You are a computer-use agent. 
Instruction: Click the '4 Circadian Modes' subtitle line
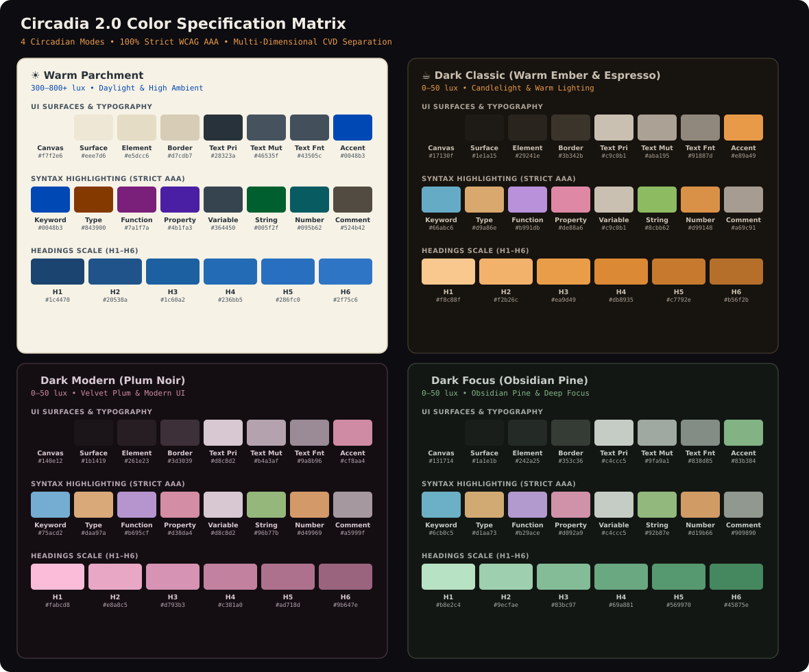point(206,42)
